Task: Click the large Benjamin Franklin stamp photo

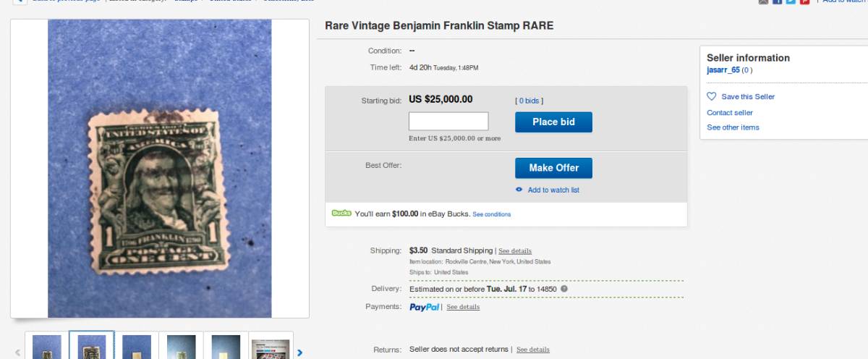Action: pyautogui.click(x=160, y=169)
